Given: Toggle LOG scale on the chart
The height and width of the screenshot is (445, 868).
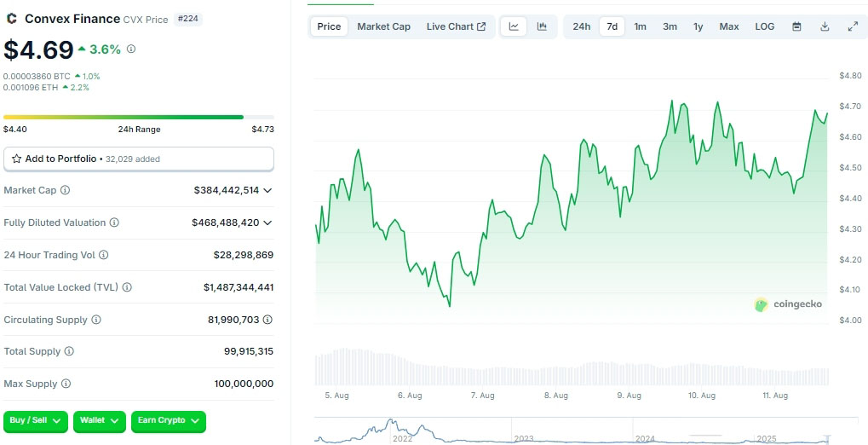Looking at the screenshot, I should (765, 26).
